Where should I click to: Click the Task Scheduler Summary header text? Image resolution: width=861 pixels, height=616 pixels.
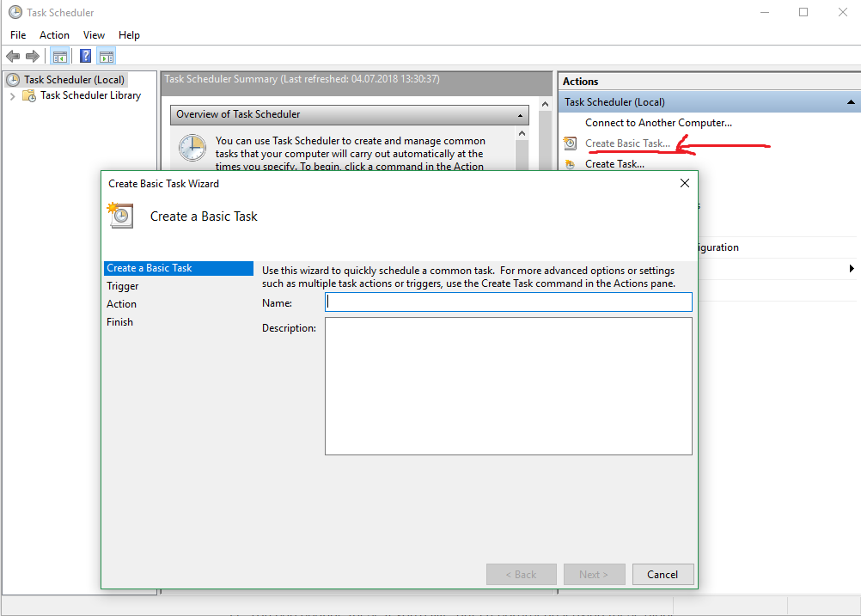tap(302, 79)
